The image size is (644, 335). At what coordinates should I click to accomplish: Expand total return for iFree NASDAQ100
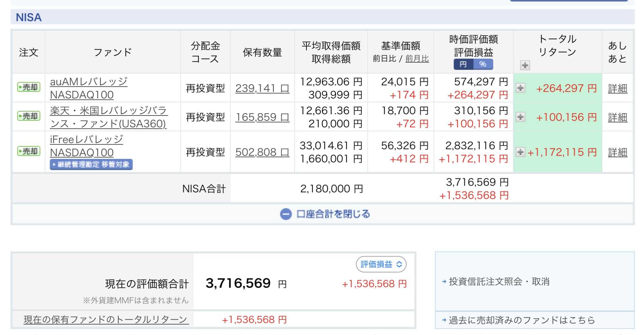520,152
